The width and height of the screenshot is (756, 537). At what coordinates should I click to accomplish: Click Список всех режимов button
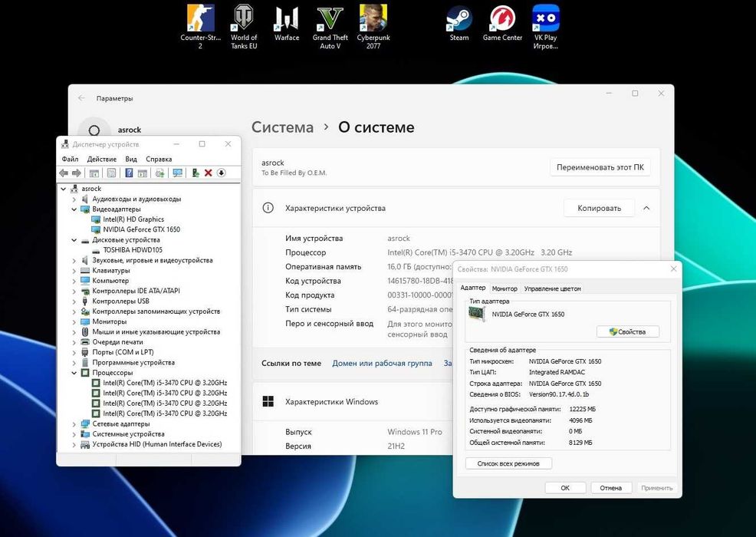tap(508, 463)
